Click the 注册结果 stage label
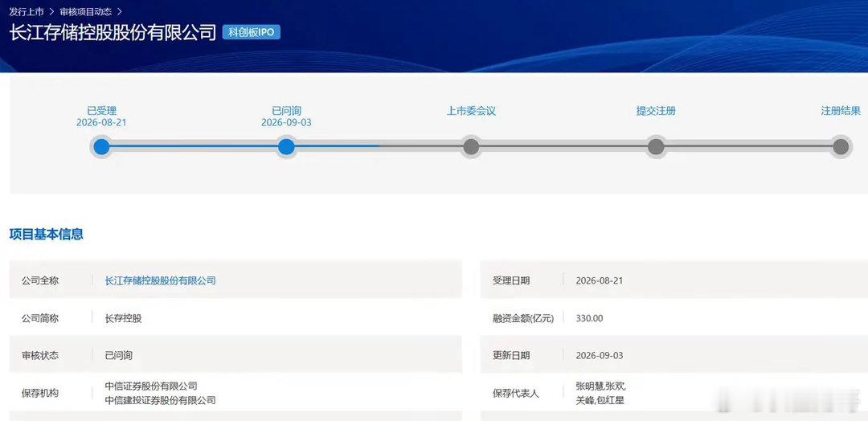The width and height of the screenshot is (868, 421). click(x=841, y=111)
